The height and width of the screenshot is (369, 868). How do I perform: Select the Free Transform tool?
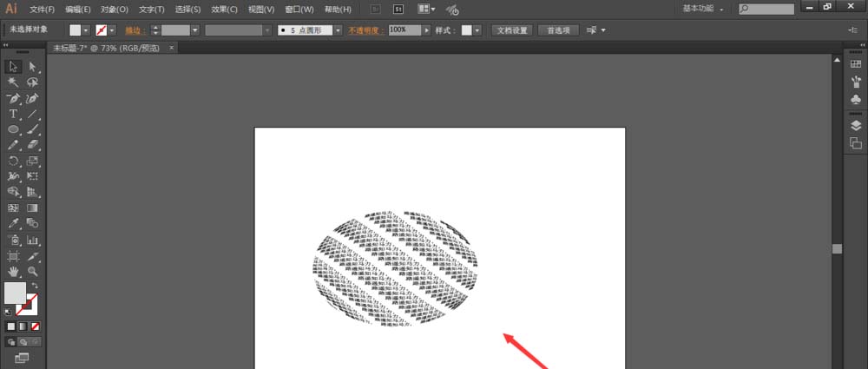coord(33,177)
